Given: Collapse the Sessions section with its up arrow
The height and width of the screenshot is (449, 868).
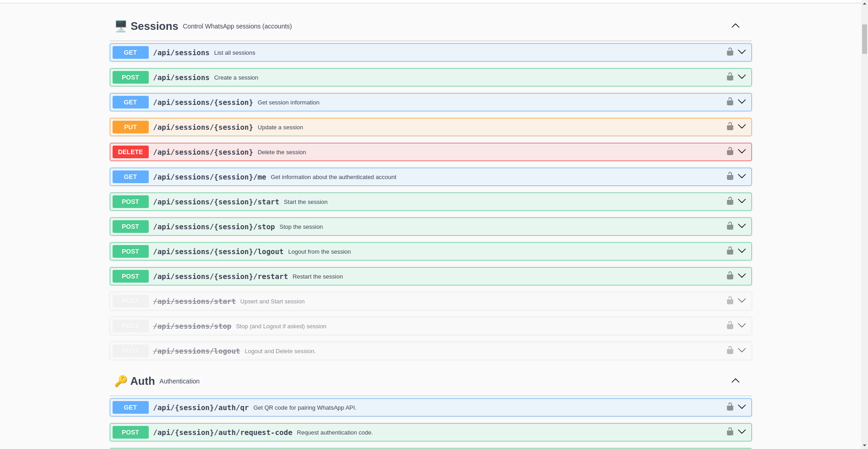Looking at the screenshot, I should [736, 26].
